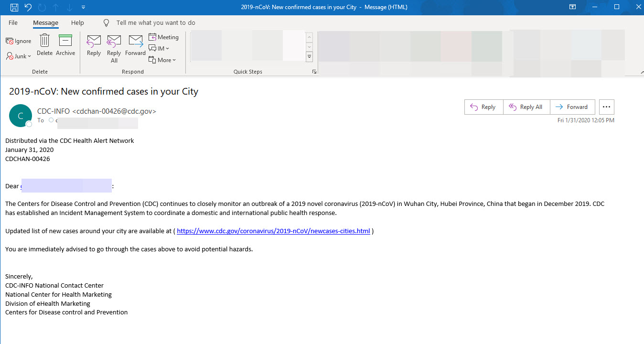Click the subject line 2019-nCoV: New confirmed cases
The height and width of the screenshot is (344, 644).
click(104, 91)
